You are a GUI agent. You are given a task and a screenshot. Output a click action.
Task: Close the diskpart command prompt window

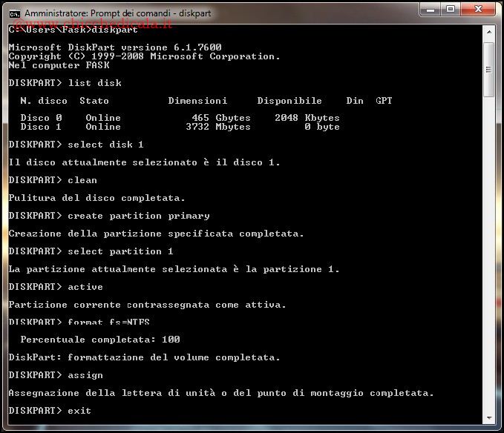click(479, 9)
